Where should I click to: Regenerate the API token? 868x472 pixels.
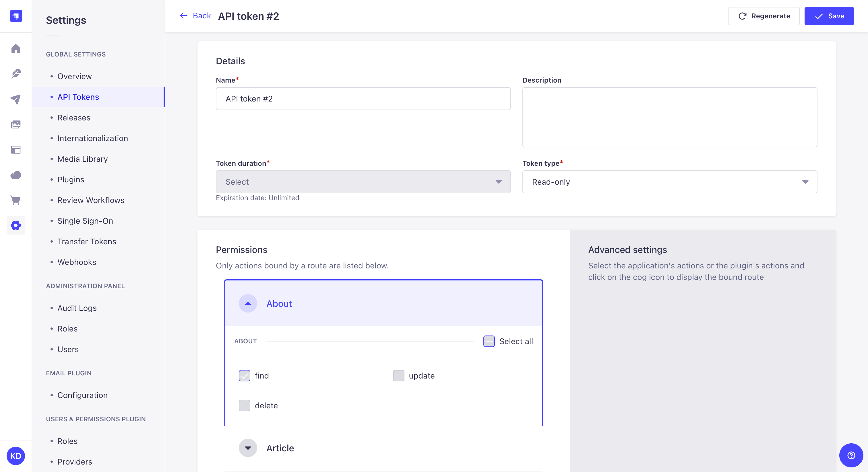[x=764, y=16]
